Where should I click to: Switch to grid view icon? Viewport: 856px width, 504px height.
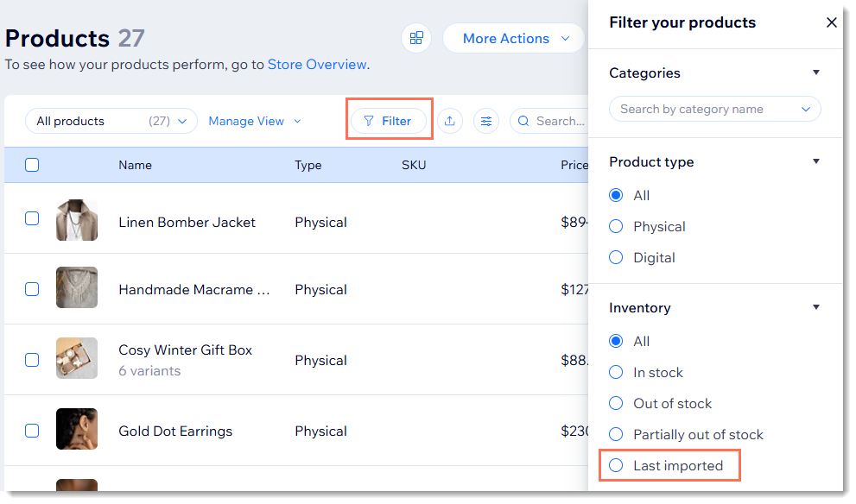coord(416,38)
